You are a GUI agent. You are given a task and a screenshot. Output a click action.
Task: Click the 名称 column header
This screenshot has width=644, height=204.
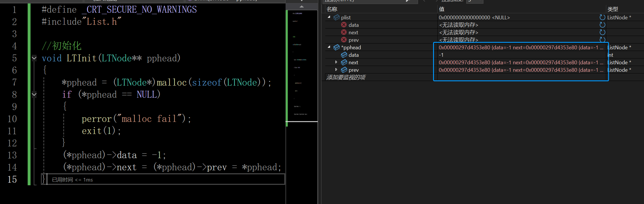(x=332, y=9)
